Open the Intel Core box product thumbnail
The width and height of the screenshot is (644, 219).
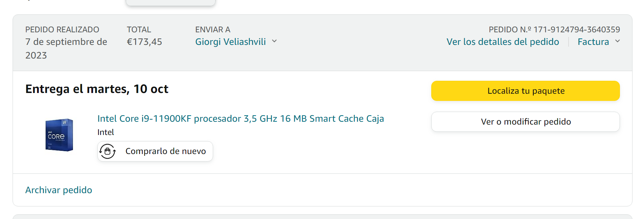59,135
